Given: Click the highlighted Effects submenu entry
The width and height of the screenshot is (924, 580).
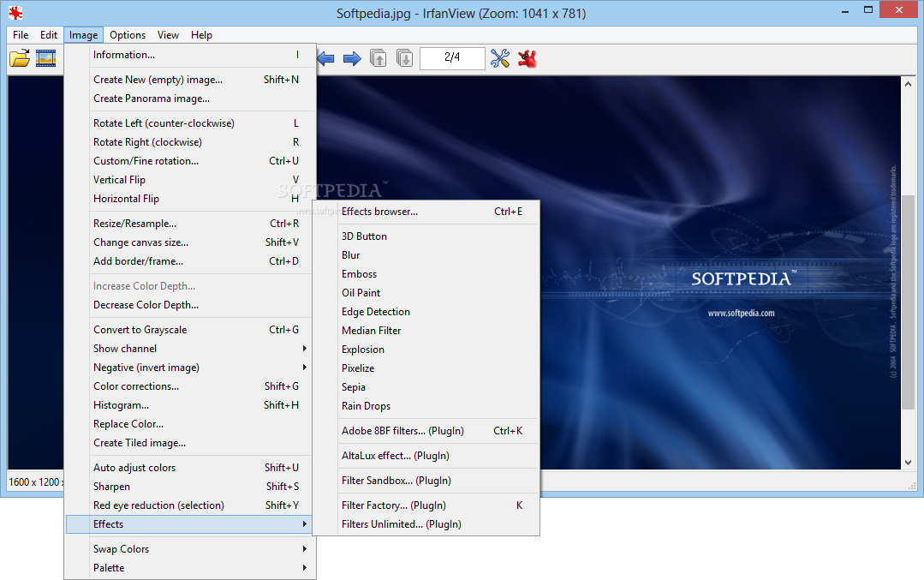Looking at the screenshot, I should click(x=188, y=524).
